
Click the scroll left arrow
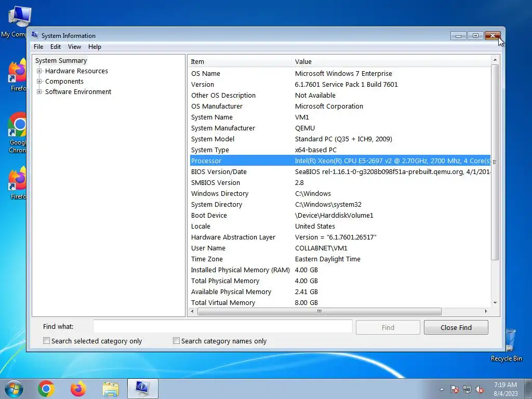coord(193,311)
